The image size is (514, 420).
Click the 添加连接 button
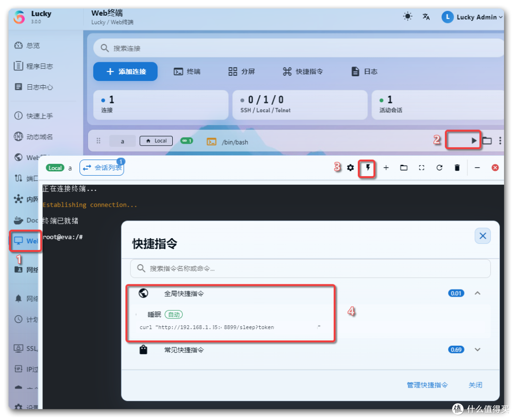(x=125, y=71)
